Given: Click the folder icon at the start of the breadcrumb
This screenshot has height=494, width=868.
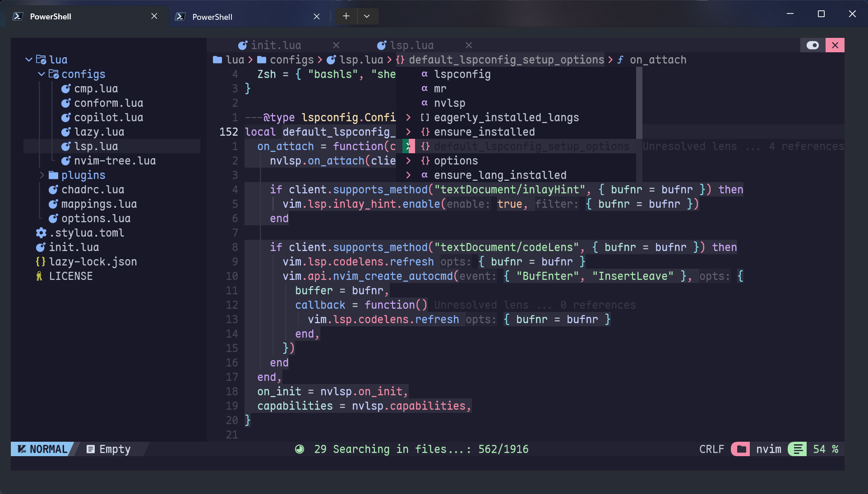Looking at the screenshot, I should point(217,59).
